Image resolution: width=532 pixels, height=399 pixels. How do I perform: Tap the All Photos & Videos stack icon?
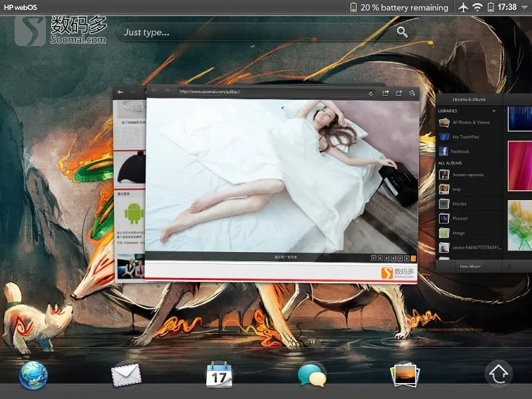point(444,122)
